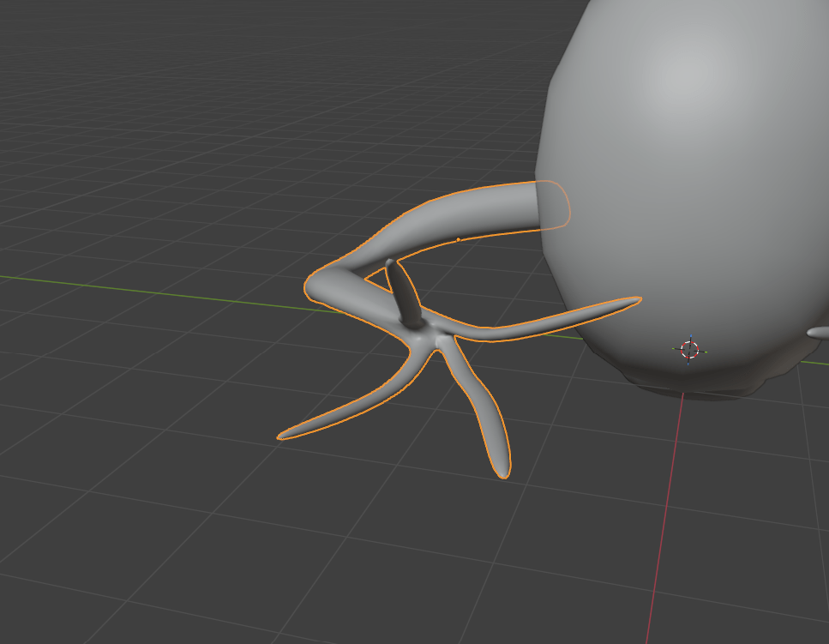The image size is (829, 644).
Task: Click the dark base underneath the body
Action: pyautogui.click(x=694, y=388)
